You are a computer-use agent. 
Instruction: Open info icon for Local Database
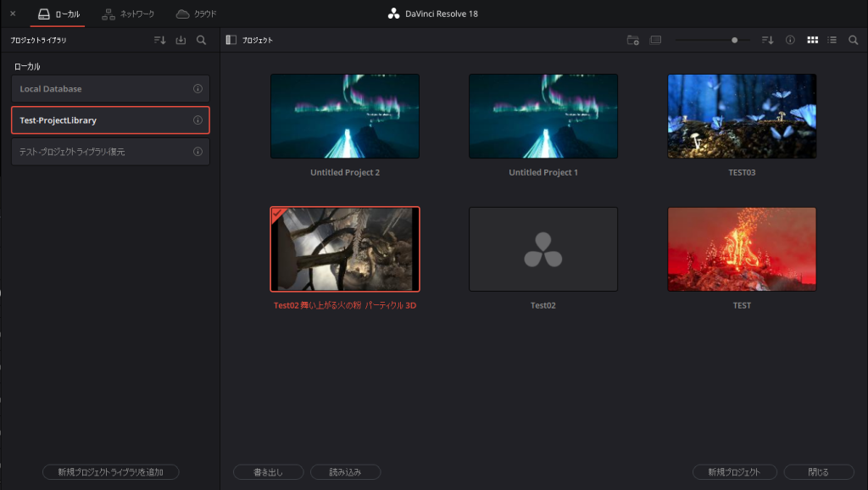tap(198, 89)
